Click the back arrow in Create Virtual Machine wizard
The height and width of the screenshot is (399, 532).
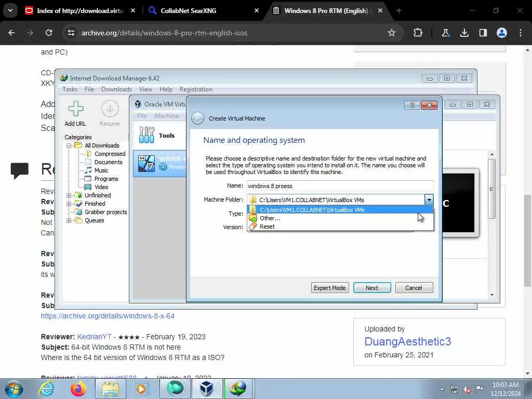click(x=197, y=118)
